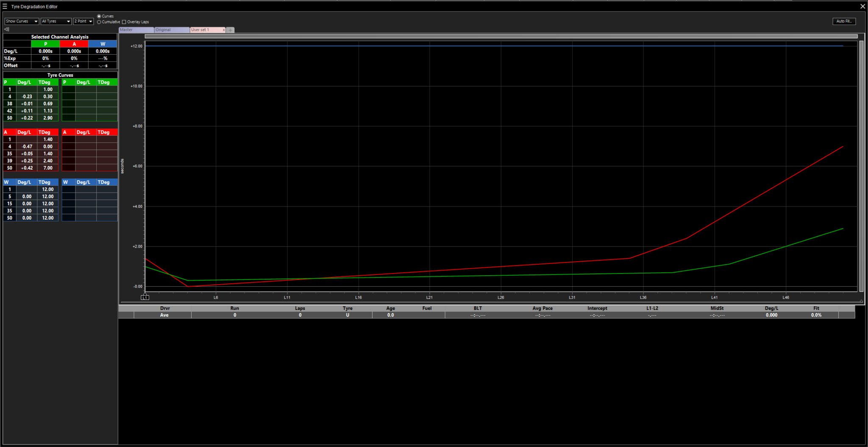
Task: Open the All Tyres dropdown
Action: pos(56,21)
